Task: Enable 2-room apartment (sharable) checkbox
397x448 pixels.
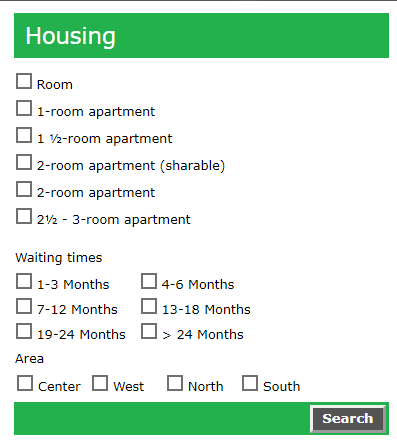Action: [x=24, y=162]
